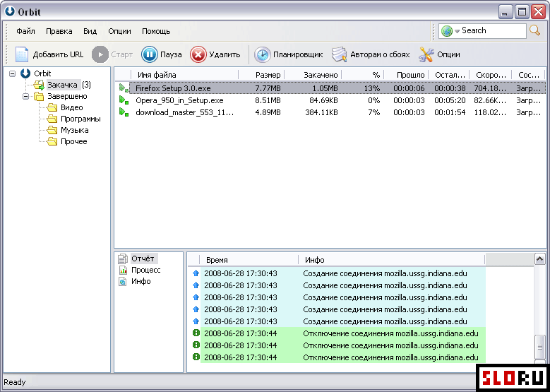Click the 13% progress cell

371,88
